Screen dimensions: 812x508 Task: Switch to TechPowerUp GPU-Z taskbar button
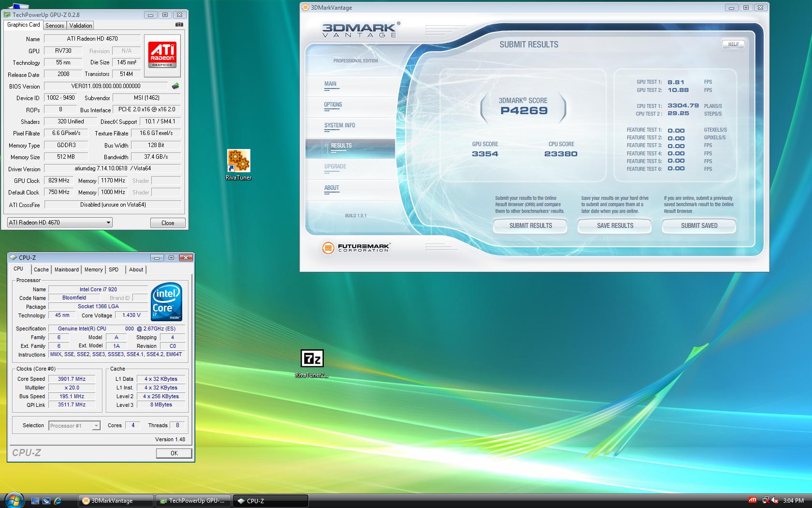coord(193,501)
